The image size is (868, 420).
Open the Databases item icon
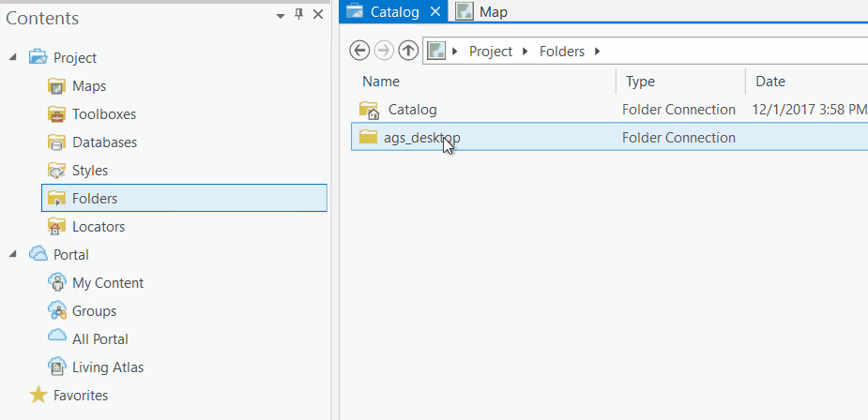point(56,142)
